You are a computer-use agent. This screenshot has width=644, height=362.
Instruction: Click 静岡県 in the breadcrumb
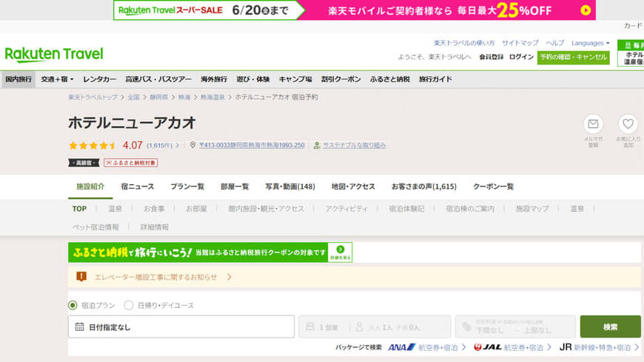click(x=158, y=98)
